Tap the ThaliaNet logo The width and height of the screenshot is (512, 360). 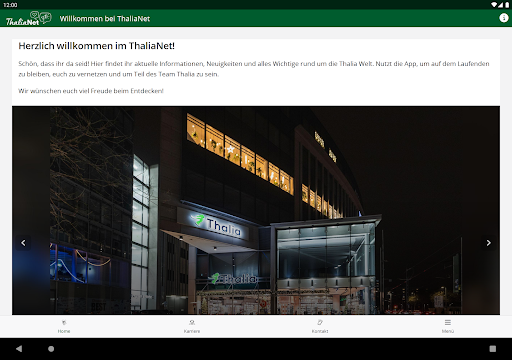[29, 18]
